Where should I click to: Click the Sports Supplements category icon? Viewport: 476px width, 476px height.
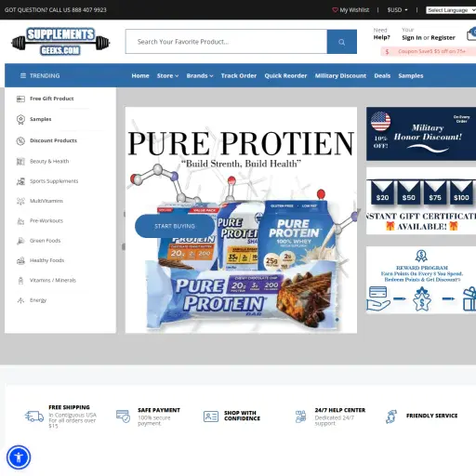(20, 181)
